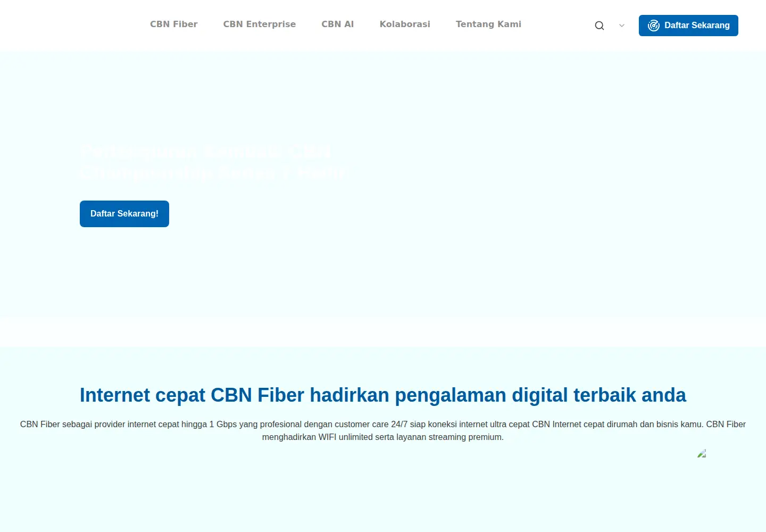Click the Daftar Sekarang! hero button
This screenshot has width=766, height=532.
[x=124, y=214]
